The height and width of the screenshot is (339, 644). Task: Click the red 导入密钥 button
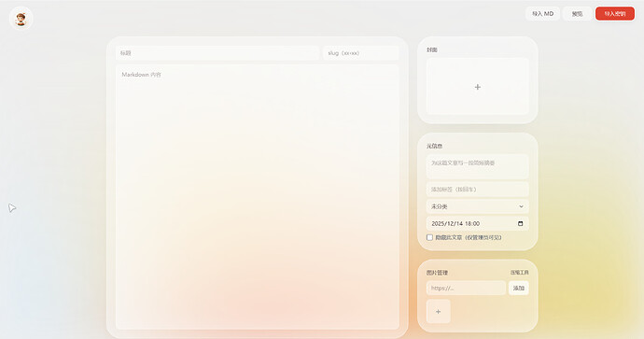(615, 14)
